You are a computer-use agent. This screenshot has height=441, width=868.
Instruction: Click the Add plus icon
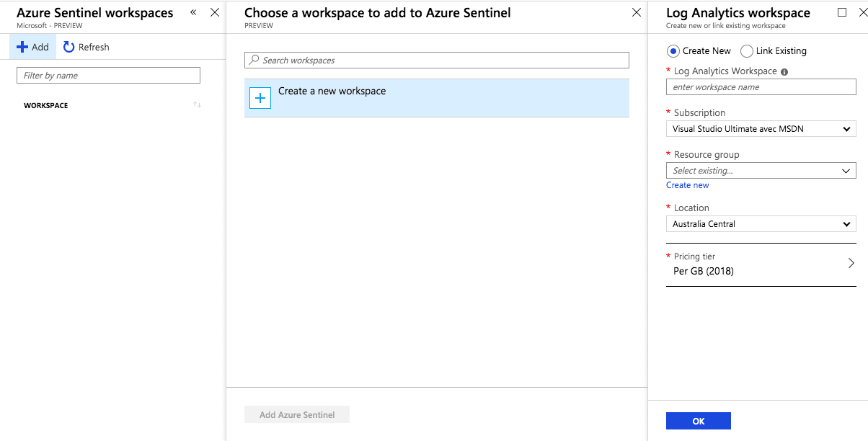point(22,47)
